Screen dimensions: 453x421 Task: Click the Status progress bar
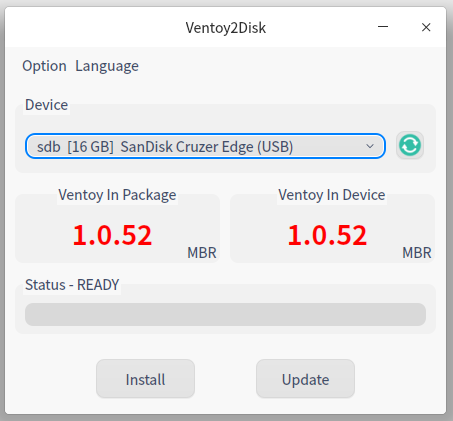tap(225, 314)
